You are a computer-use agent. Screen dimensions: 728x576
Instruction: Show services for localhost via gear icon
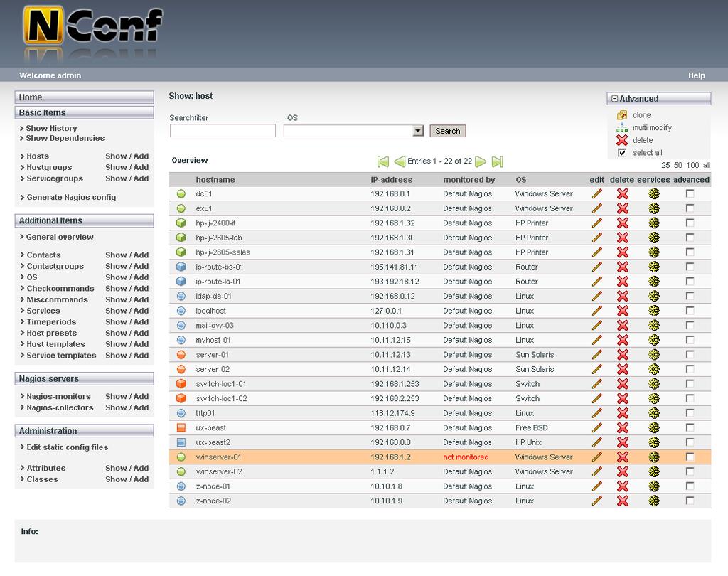[x=654, y=311]
